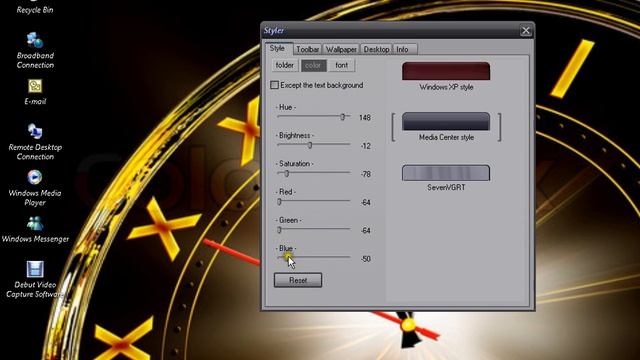The image size is (640, 360).
Task: Select Windows Media Player desktop icon
Action: pyautogui.click(x=35, y=188)
